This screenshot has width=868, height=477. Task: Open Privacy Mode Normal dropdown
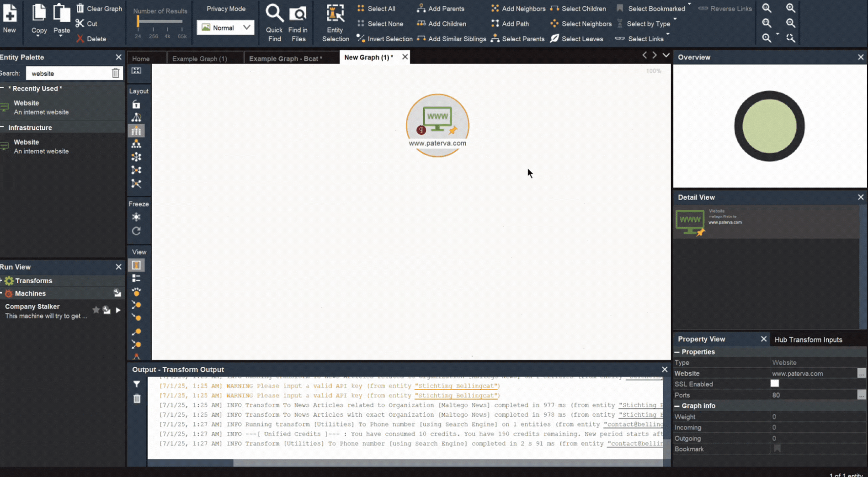pyautogui.click(x=225, y=27)
